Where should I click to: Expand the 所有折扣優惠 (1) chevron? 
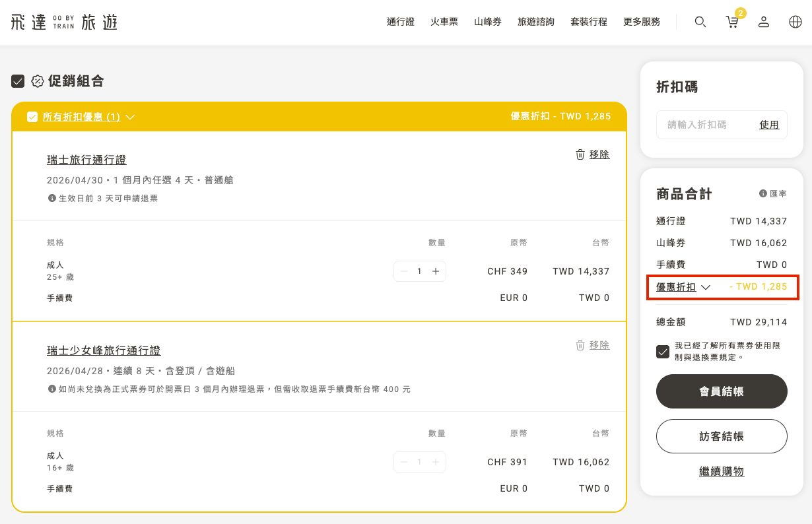(130, 117)
